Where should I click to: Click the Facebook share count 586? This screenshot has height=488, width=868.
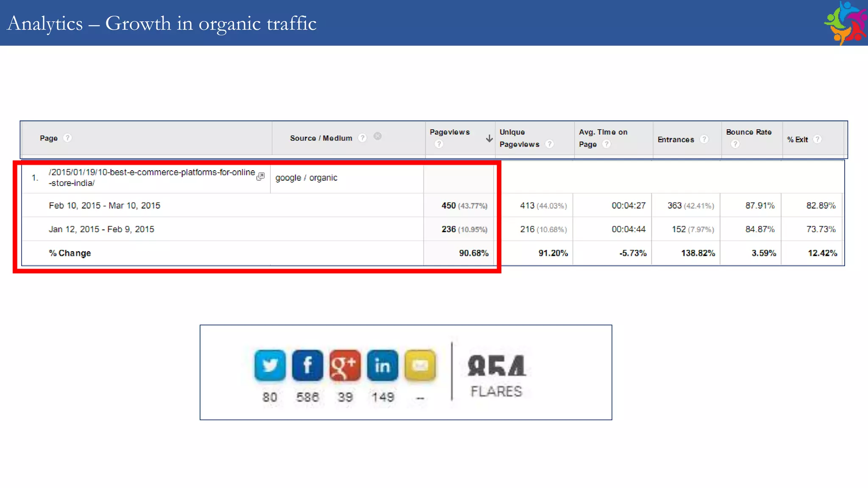tap(307, 397)
